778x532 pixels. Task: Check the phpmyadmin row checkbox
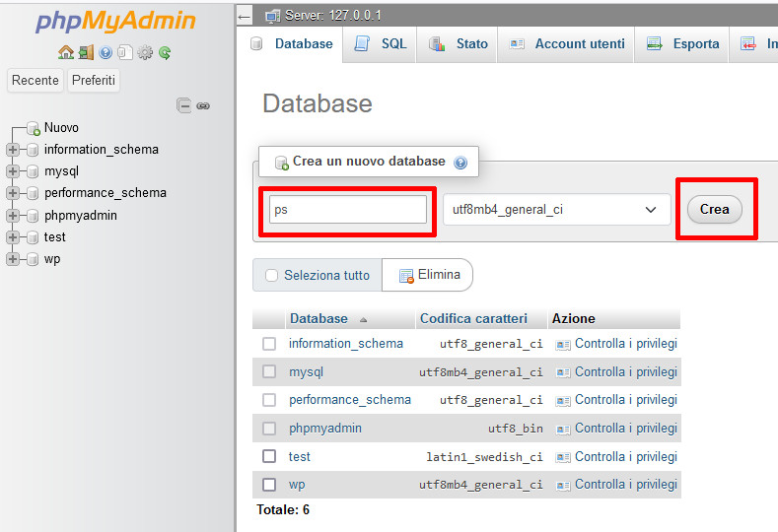click(269, 428)
